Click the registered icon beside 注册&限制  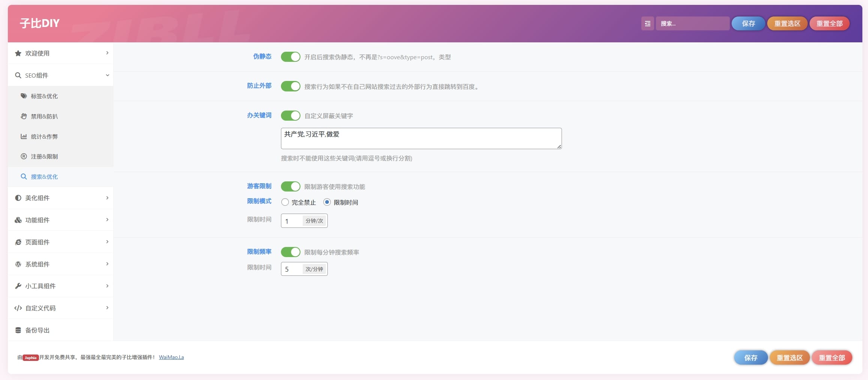[x=24, y=156]
